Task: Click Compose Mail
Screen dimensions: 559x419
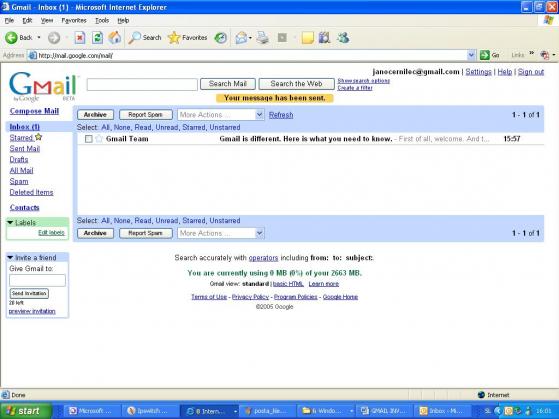Action: point(34,111)
